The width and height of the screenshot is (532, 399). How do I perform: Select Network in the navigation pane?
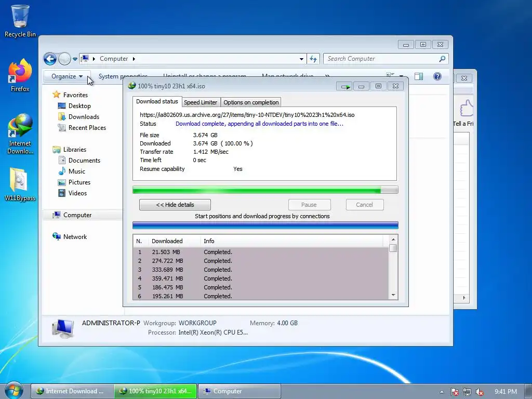tap(75, 237)
